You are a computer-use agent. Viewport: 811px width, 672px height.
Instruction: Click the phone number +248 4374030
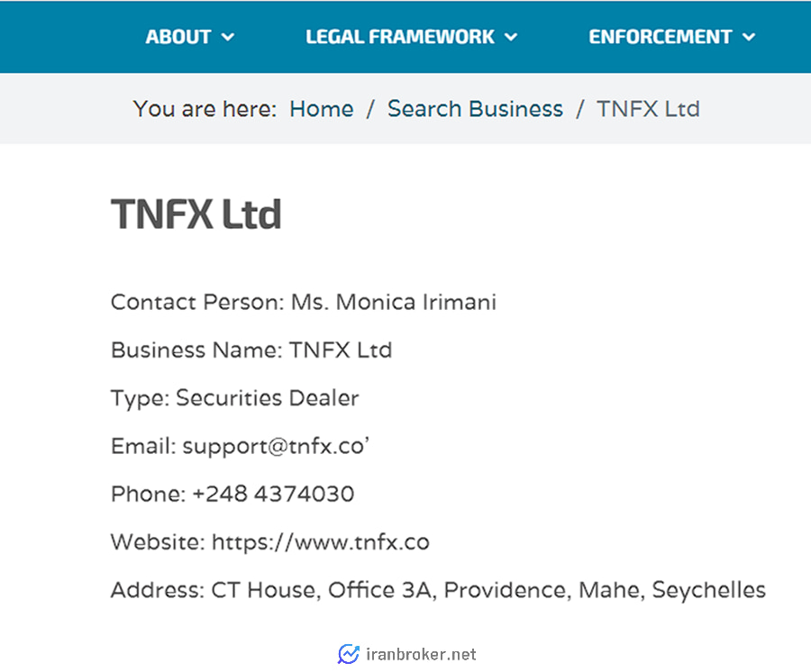[273, 495]
